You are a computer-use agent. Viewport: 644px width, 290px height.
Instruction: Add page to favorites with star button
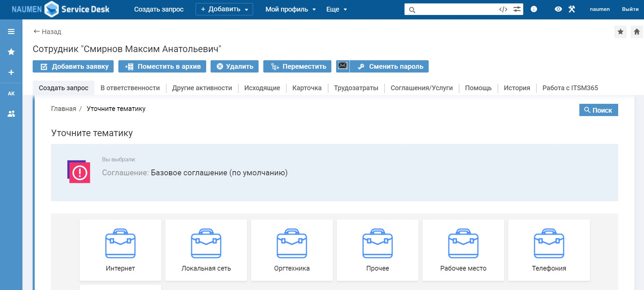(x=620, y=32)
